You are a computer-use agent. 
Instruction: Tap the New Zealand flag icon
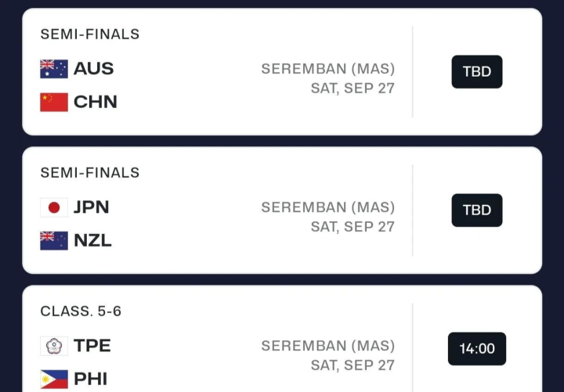(54, 240)
